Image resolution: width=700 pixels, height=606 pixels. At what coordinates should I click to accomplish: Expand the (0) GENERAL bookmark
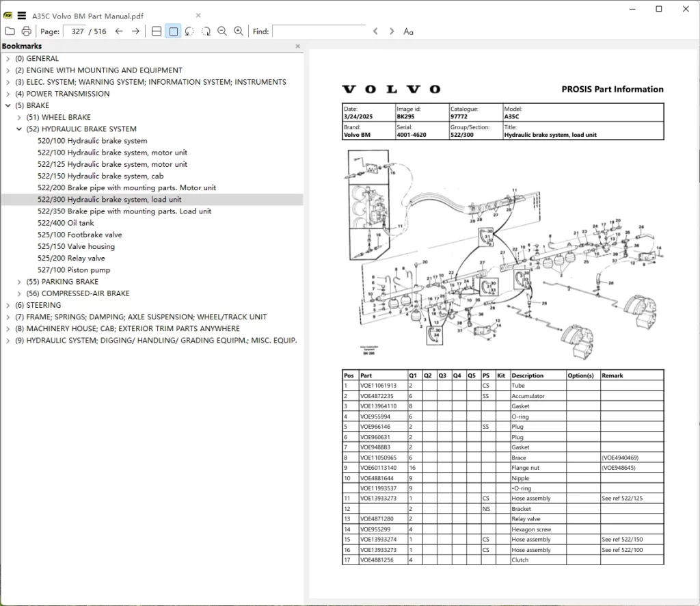[8, 59]
